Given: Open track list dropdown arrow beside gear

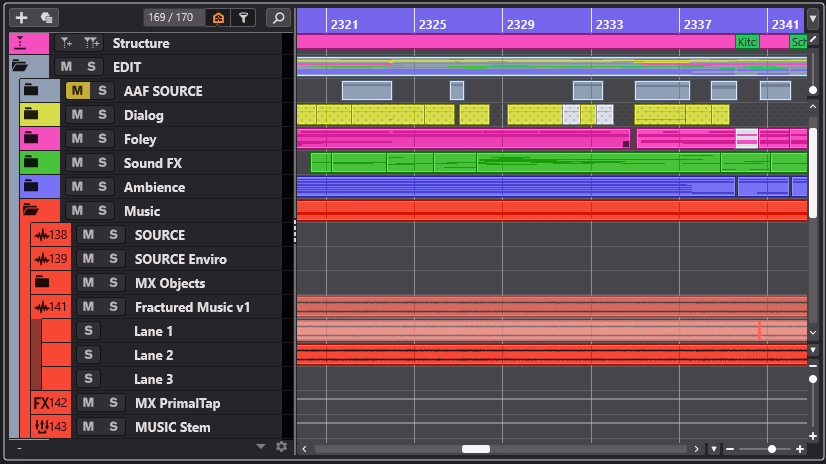Looking at the screenshot, I should tap(261, 447).
